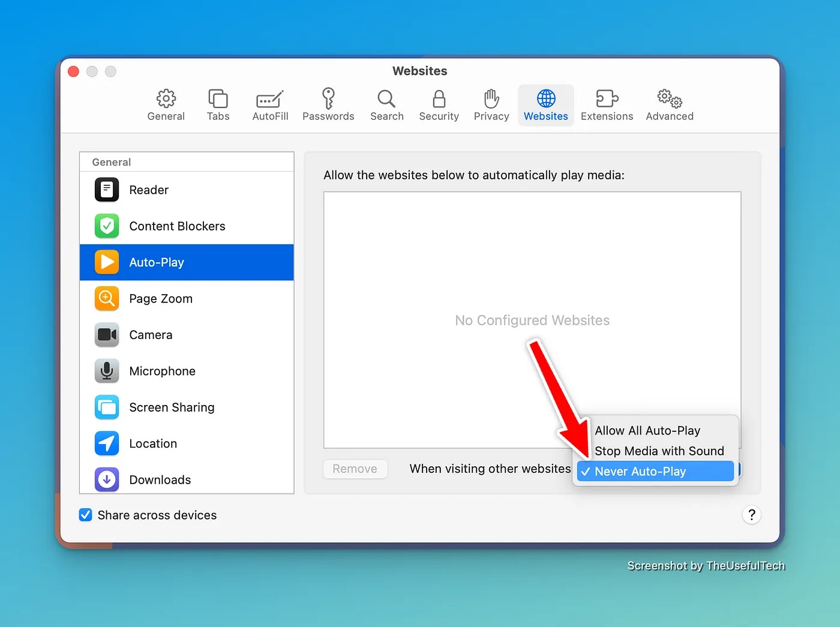Open the Advanced gears icon
The height and width of the screenshot is (627, 840).
tap(670, 98)
